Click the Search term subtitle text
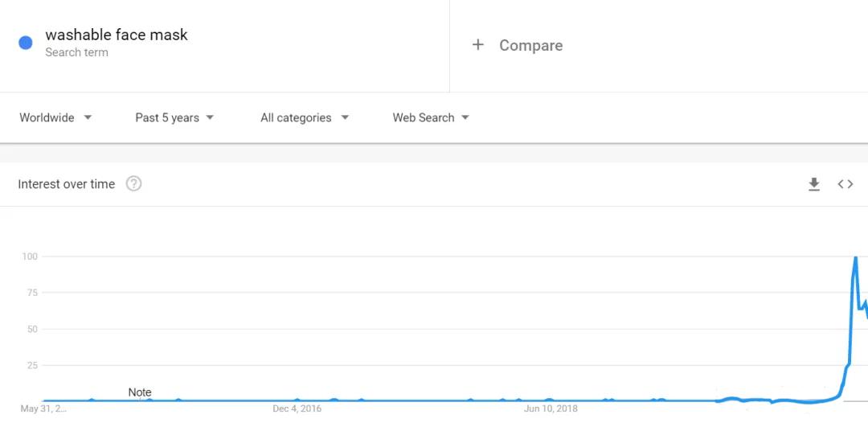868x435 pixels. (x=76, y=52)
